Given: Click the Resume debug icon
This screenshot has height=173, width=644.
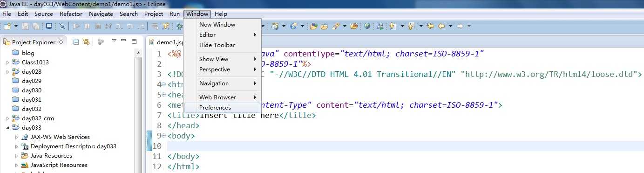Looking at the screenshot, I should pos(76,26).
